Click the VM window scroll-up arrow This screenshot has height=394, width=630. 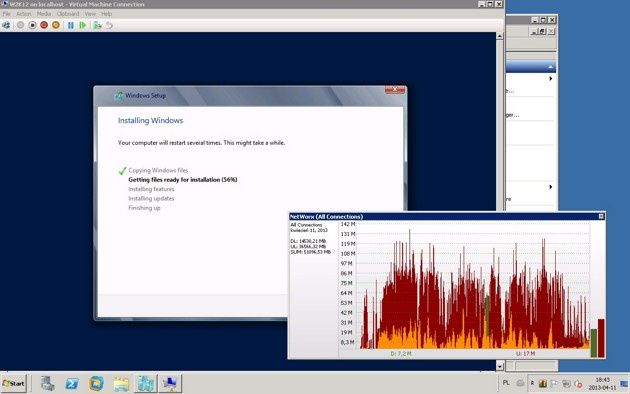click(x=500, y=36)
